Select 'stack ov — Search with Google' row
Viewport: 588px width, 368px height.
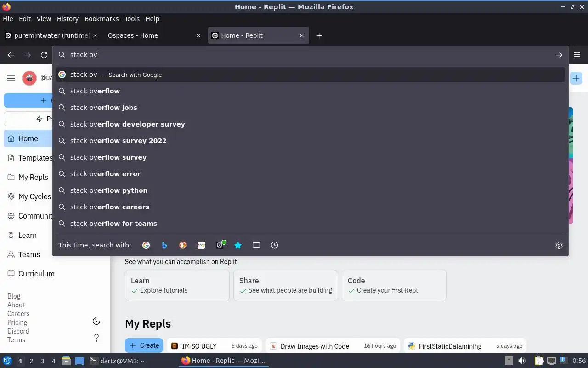point(311,75)
